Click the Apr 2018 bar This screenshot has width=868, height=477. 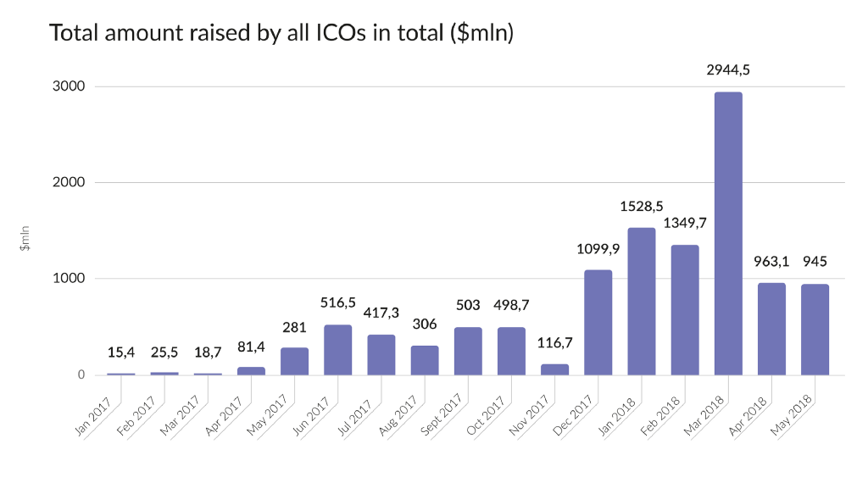pyautogui.click(x=771, y=329)
